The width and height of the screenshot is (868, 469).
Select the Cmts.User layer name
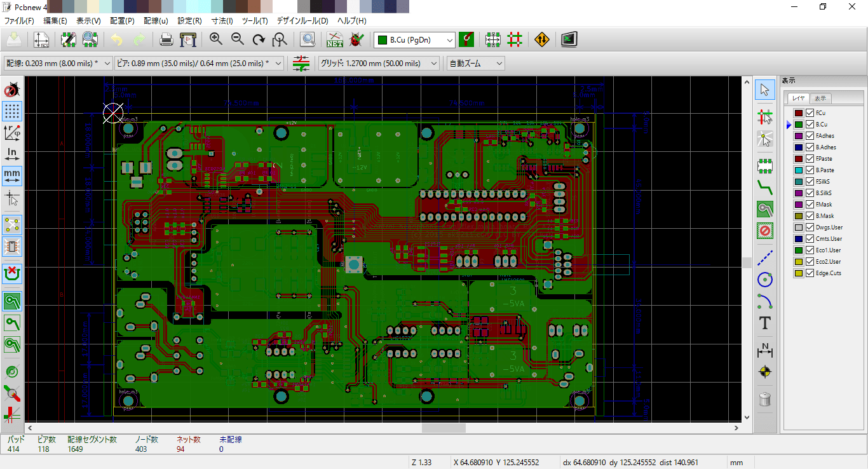click(829, 238)
